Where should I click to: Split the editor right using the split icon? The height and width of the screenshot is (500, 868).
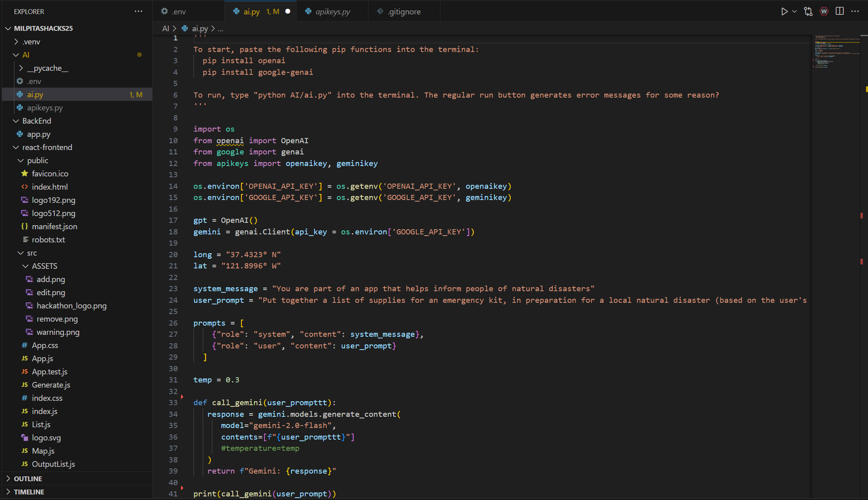point(840,12)
